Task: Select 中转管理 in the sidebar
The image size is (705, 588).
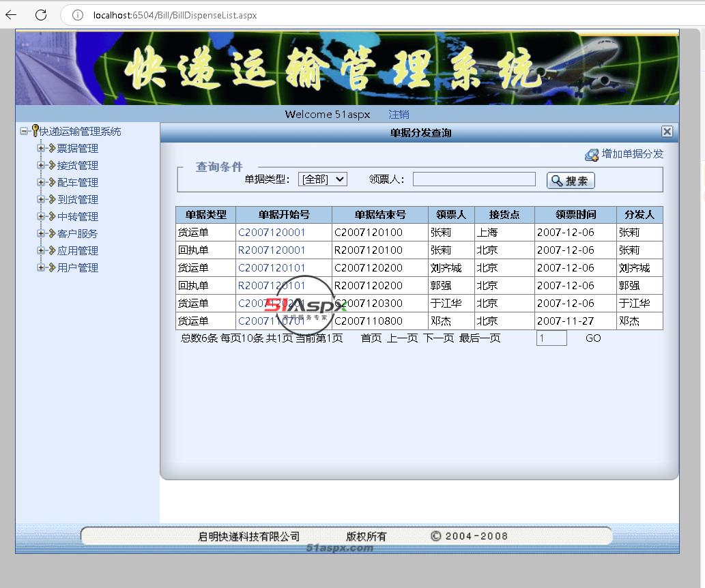Action: [78, 216]
